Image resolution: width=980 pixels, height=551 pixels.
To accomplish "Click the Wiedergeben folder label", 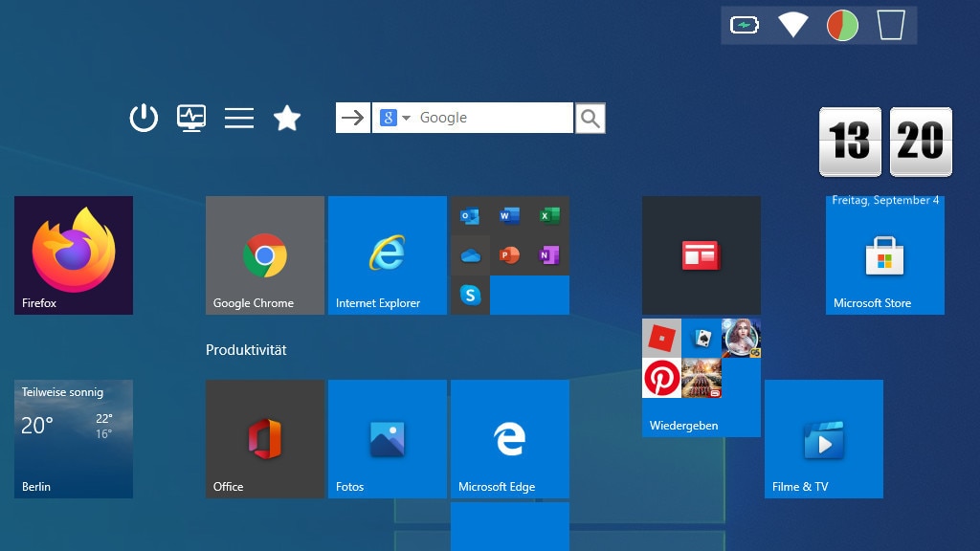I will click(683, 426).
